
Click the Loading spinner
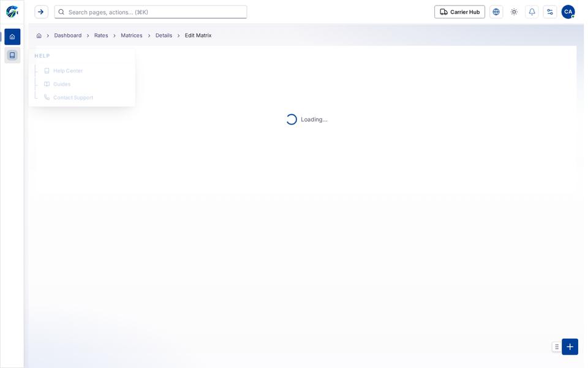click(292, 120)
